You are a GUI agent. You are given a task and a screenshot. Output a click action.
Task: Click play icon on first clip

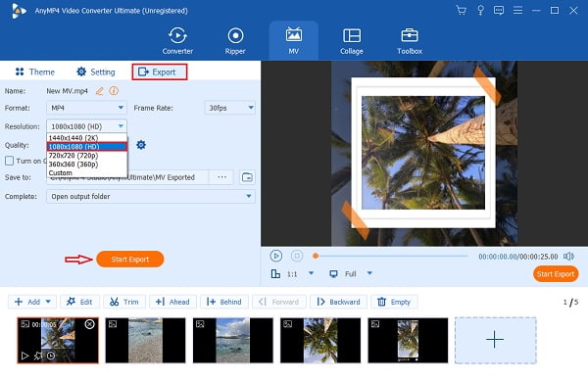24,356
